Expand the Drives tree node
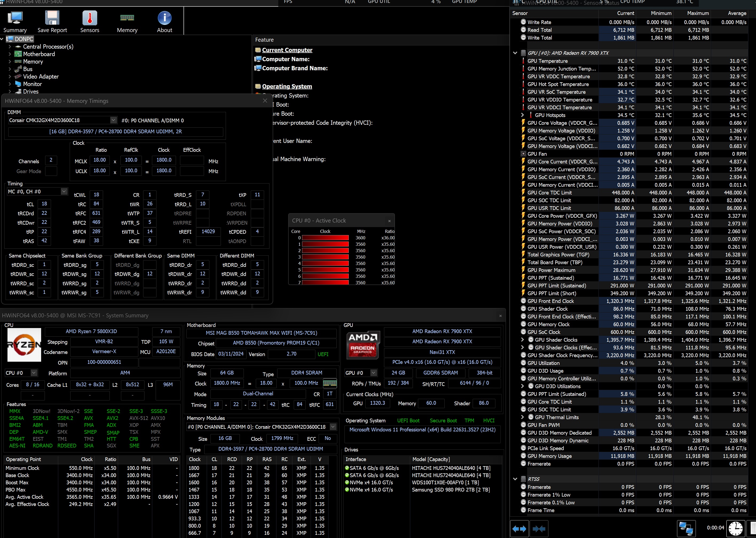Image resolution: width=756 pixels, height=538 pixels. pos(10,91)
